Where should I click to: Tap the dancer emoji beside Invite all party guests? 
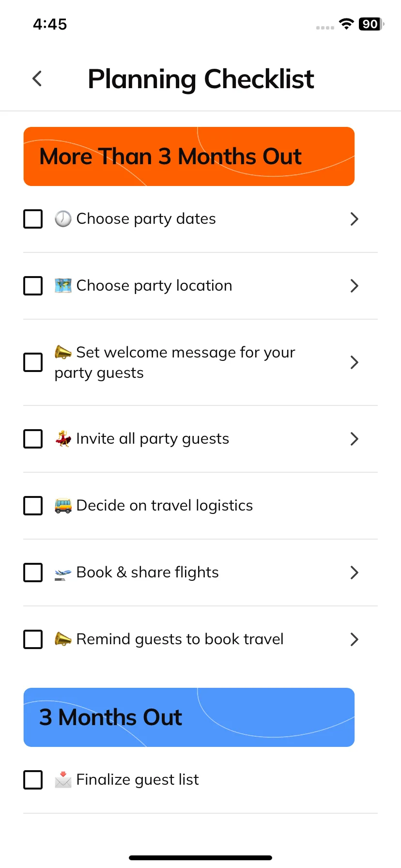pyautogui.click(x=63, y=439)
